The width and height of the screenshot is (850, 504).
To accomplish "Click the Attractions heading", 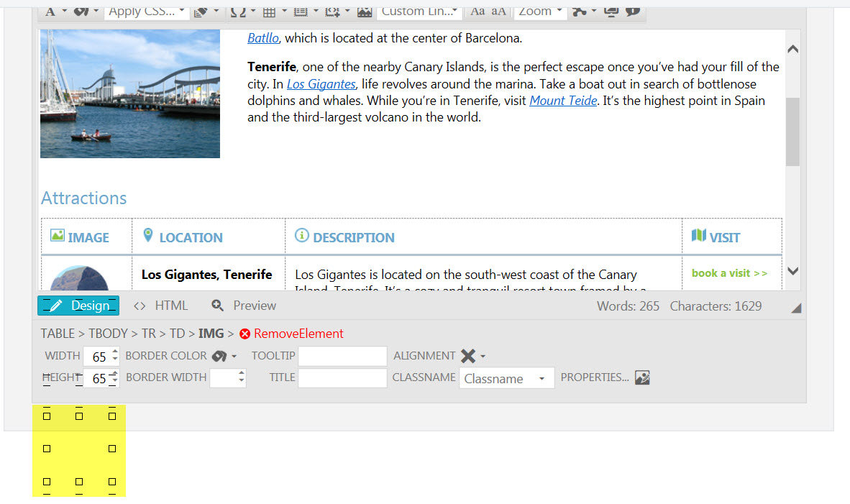I will (x=84, y=198).
